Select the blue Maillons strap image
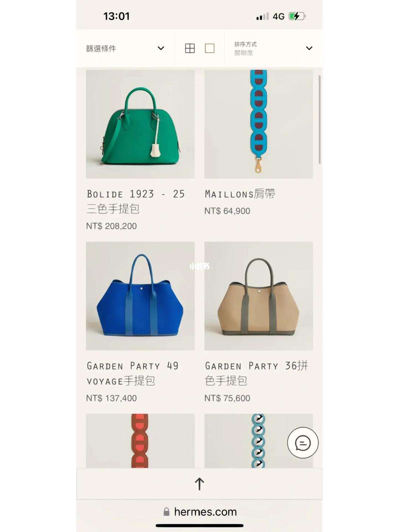Viewport: 399px width, 532px height. coord(259,124)
